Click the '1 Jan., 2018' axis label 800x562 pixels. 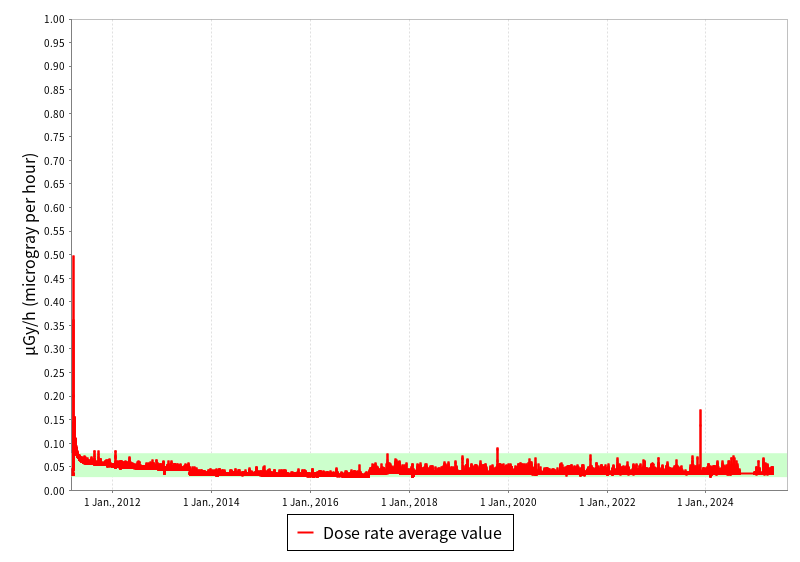pyautogui.click(x=409, y=502)
